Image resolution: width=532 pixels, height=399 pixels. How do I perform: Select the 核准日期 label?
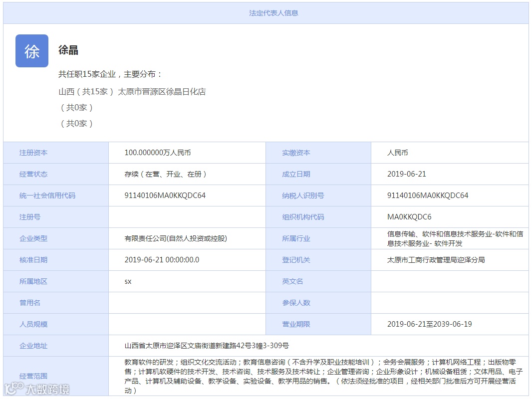(x=33, y=260)
